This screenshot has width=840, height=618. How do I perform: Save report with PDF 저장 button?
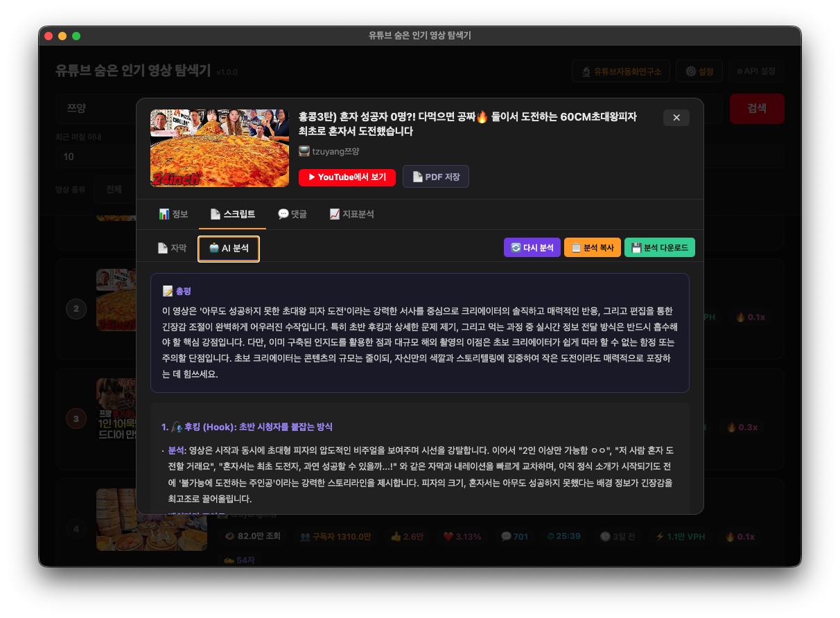(x=436, y=177)
